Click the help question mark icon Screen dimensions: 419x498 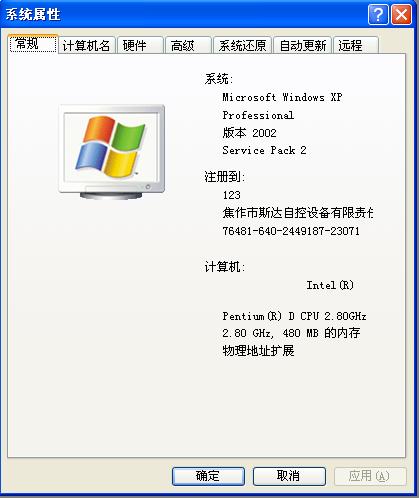[x=378, y=15]
